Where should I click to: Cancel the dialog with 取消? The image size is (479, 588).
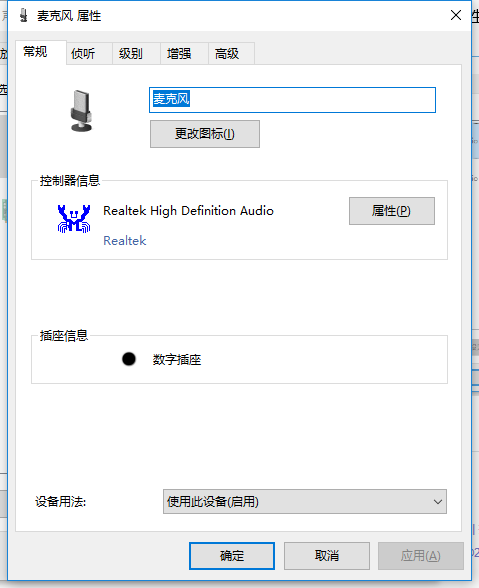pos(327,555)
